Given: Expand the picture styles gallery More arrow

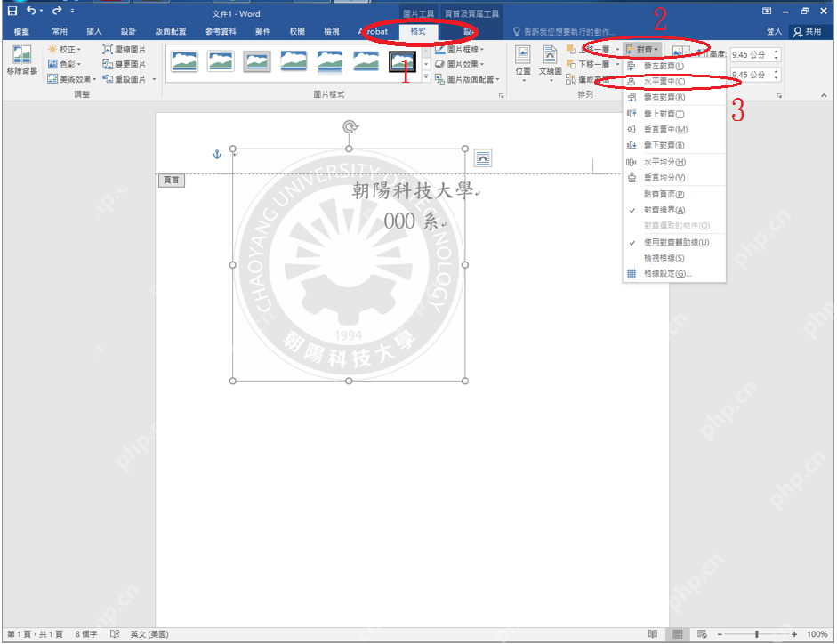Looking at the screenshot, I should click(426, 77).
